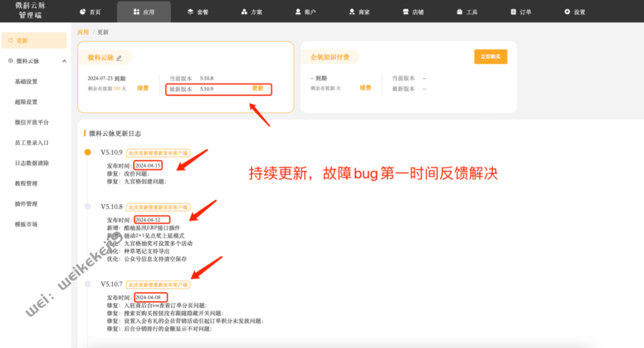Click the republish-client tag beside V5.10.9
Screen dimensions: 644x348
click(x=158, y=153)
